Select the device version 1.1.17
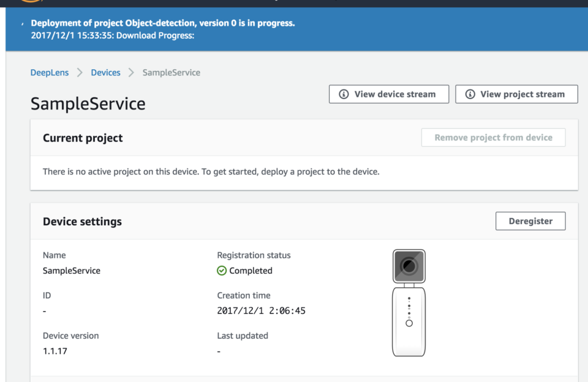This screenshot has height=382, width=588. pos(55,351)
